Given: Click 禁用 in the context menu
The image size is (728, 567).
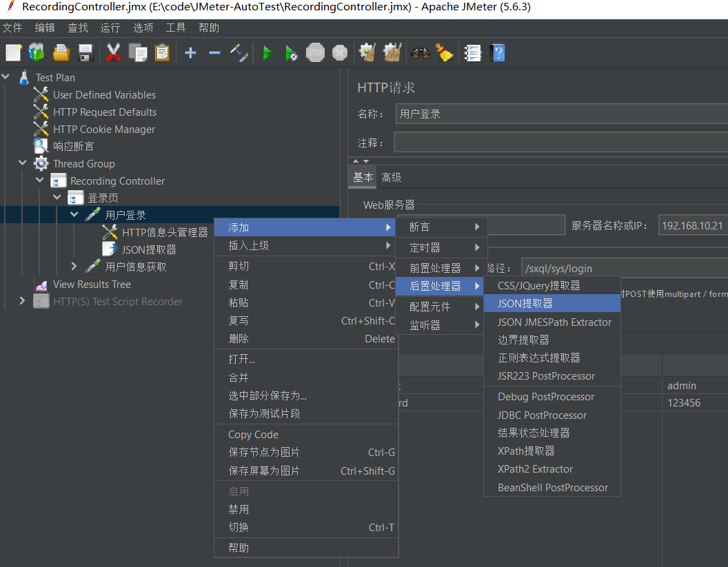Looking at the screenshot, I should point(306,509).
